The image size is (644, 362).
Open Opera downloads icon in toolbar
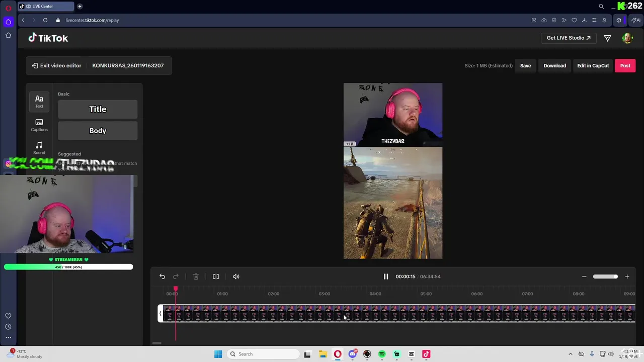[x=584, y=20]
